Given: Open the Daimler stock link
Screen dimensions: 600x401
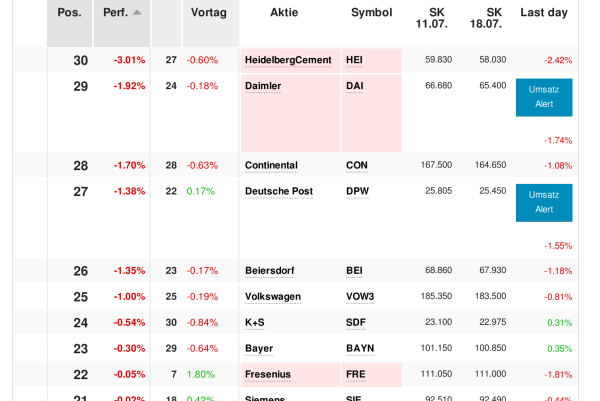Looking at the screenshot, I should [x=263, y=86].
